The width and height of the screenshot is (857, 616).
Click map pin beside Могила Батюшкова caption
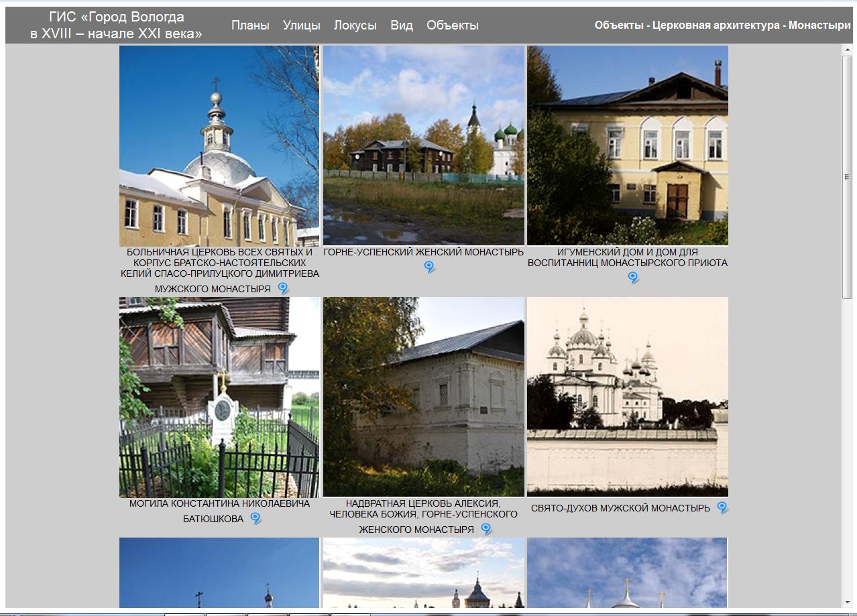(255, 518)
